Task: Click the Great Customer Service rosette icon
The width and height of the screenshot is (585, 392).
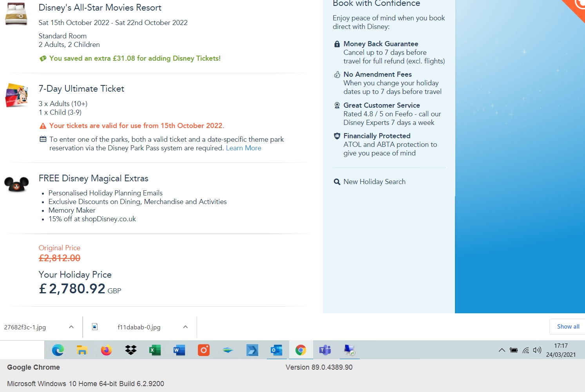Action: [337, 105]
